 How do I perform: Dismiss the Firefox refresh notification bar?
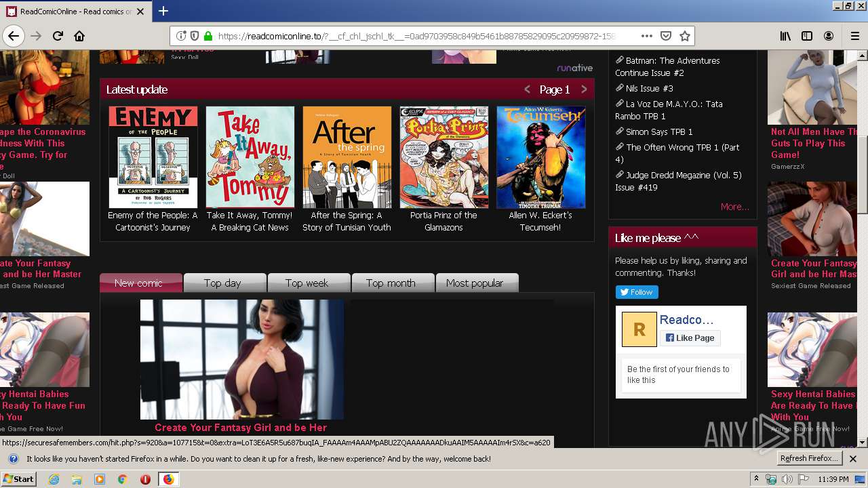coord(853,459)
